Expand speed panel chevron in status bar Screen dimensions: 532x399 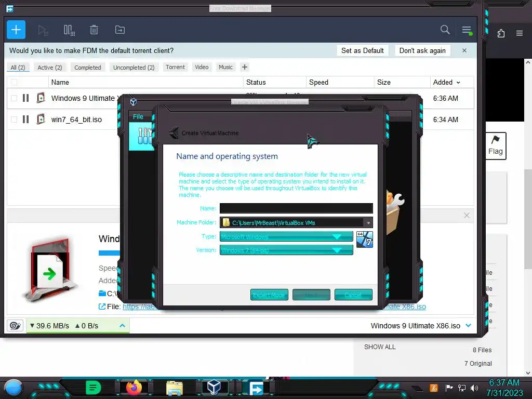tap(122, 326)
